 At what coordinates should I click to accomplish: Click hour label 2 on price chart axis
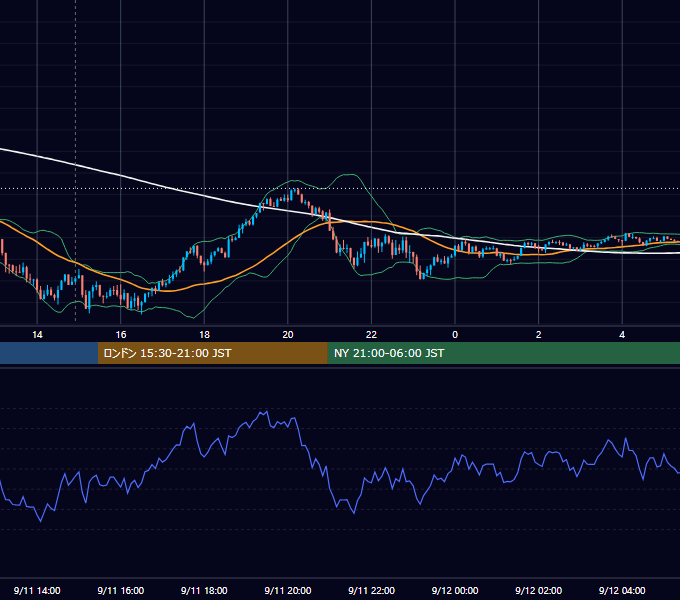pyautogui.click(x=538, y=335)
